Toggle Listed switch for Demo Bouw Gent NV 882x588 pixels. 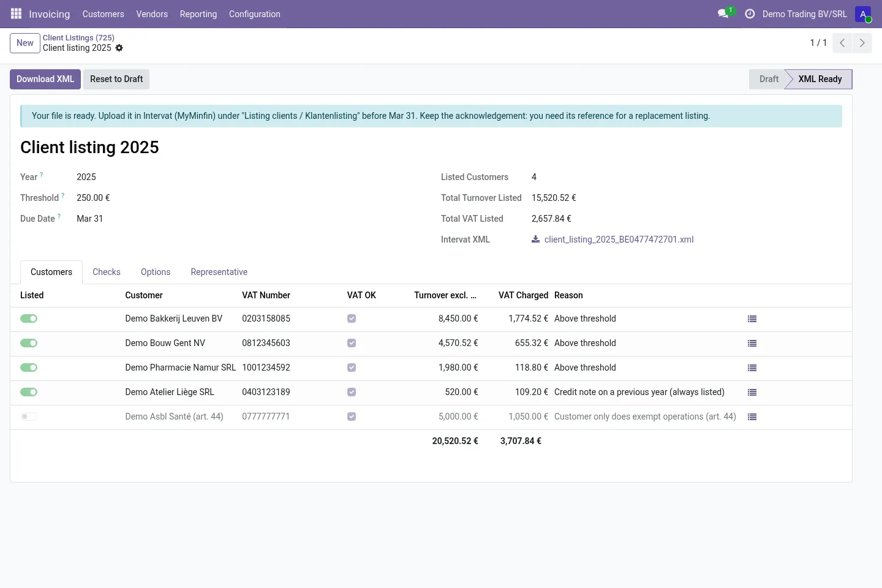click(x=29, y=343)
